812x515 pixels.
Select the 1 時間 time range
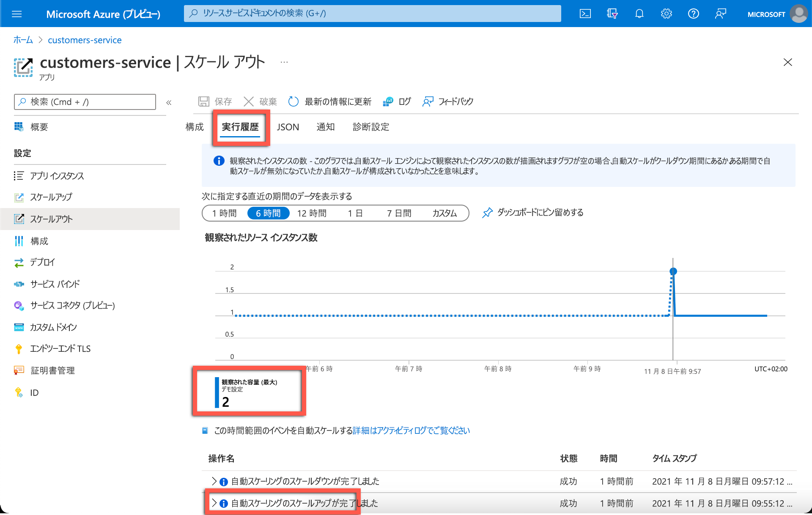click(x=225, y=213)
